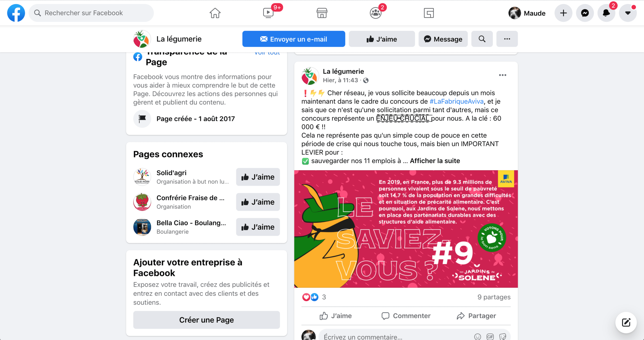The height and width of the screenshot is (340, 644).
Task: Open Messenger icon in top right
Action: pos(585,13)
